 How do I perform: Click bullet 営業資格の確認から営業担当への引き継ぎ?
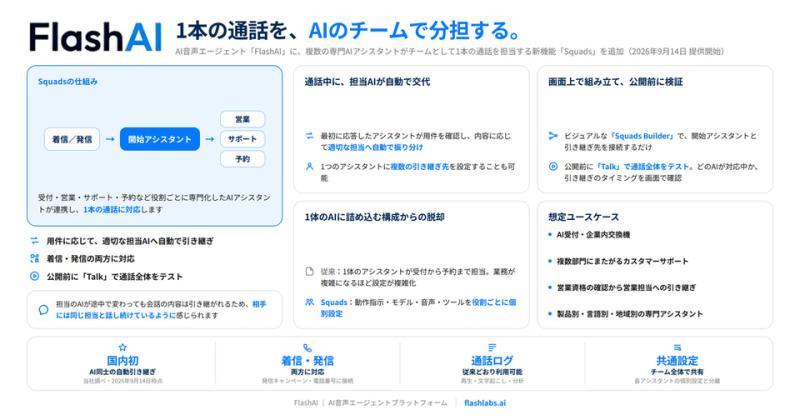(x=626, y=287)
